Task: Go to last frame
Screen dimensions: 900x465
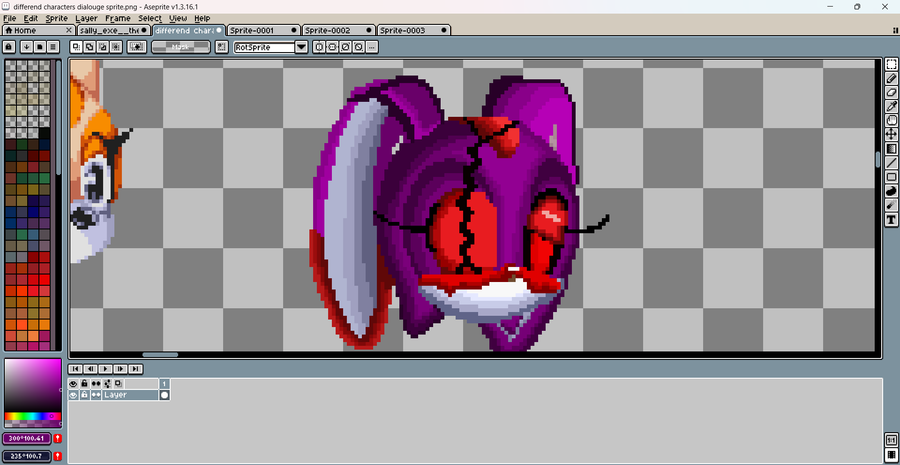Action: point(135,369)
